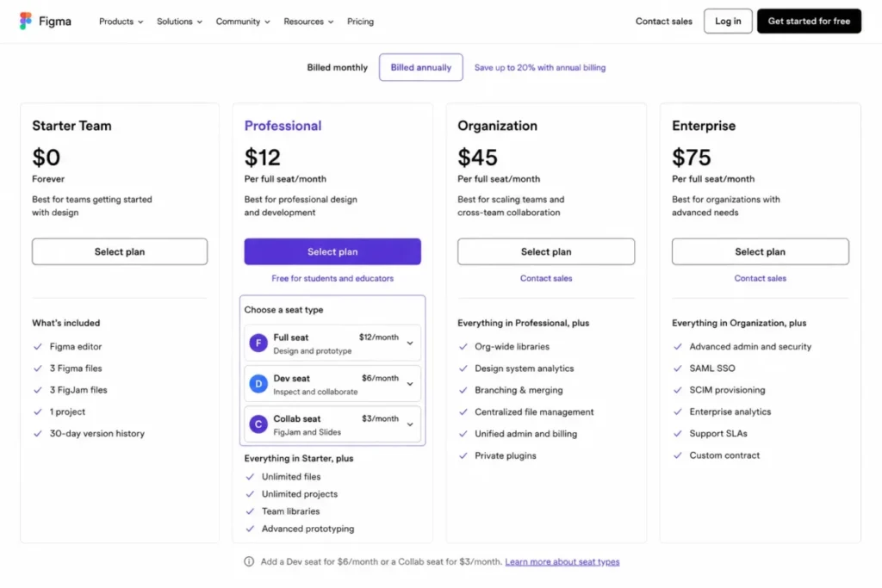Click the Starter Team heading
The image size is (882, 588).
(x=72, y=126)
